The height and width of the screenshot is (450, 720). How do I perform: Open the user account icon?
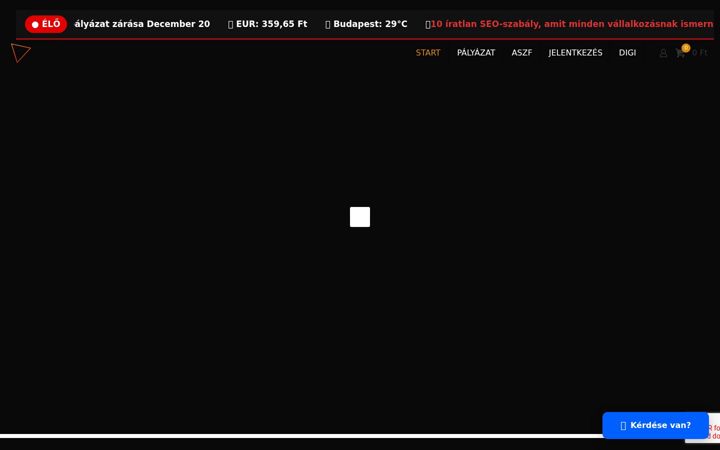[663, 53]
